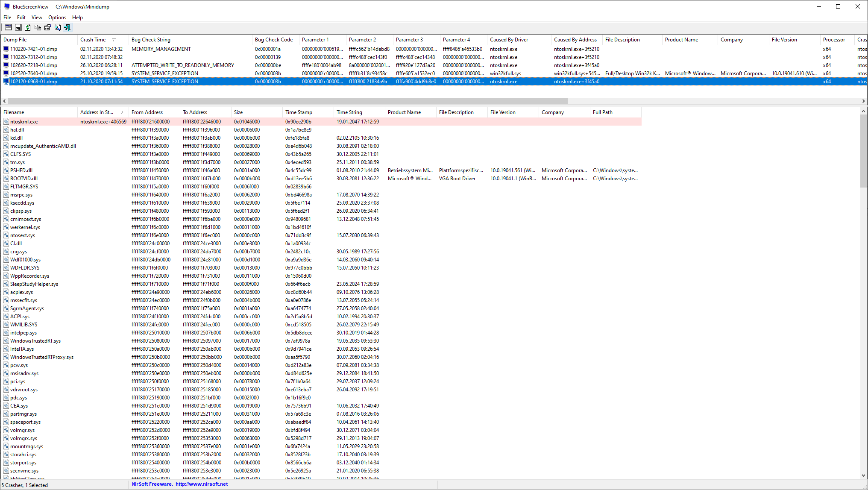The width and height of the screenshot is (868, 490).
Task: Select the hal.dll driver row
Action: tap(17, 130)
